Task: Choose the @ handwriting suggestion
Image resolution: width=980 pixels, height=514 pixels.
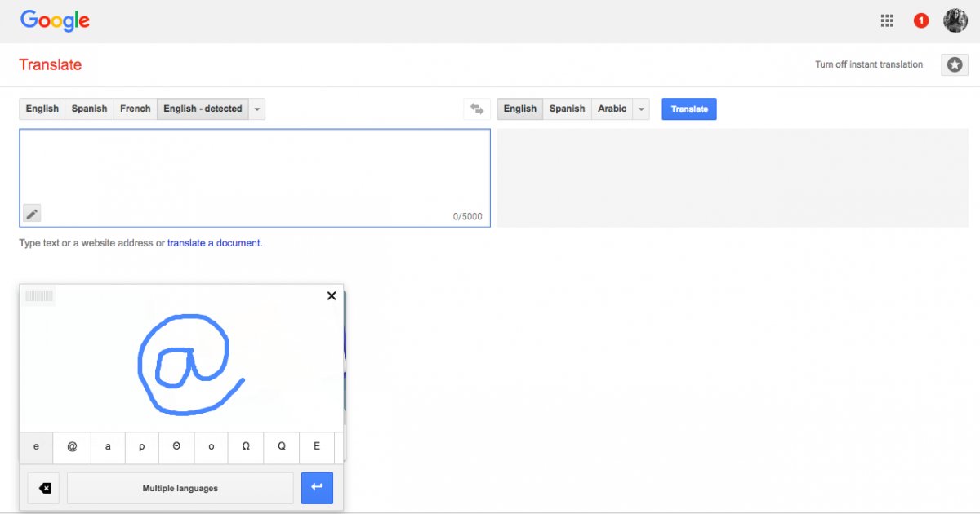Action: (x=72, y=447)
